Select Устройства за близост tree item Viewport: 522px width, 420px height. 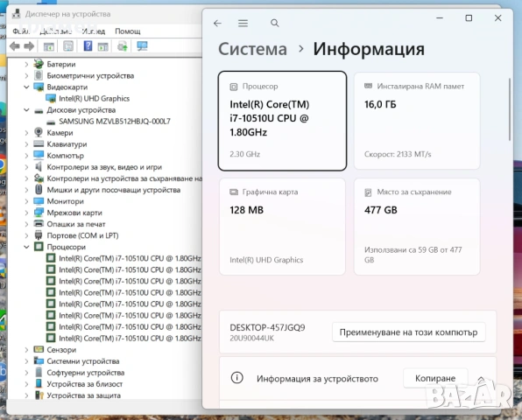85,384
